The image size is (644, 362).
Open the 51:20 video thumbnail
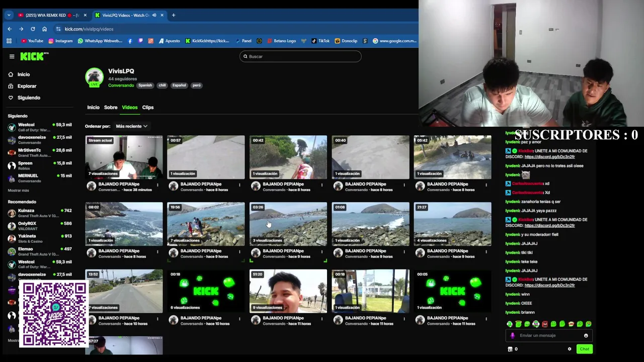pyautogui.click(x=288, y=291)
